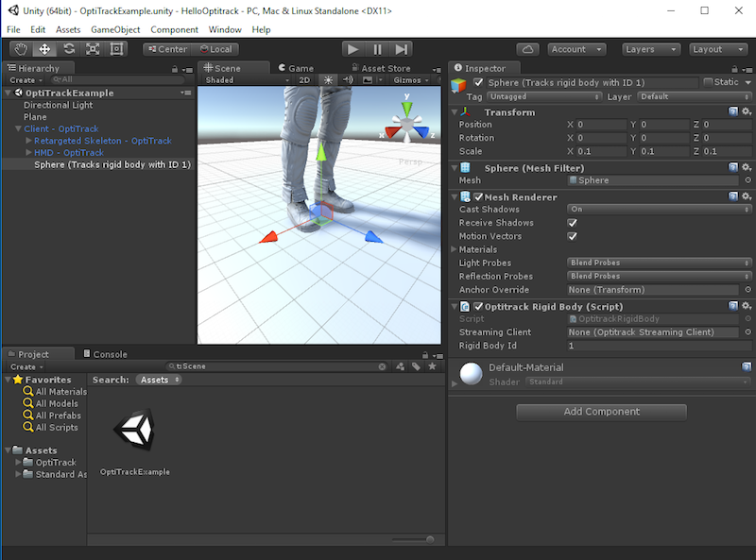Select the Rect Transform tool
Image resolution: width=756 pixels, height=560 pixels.
(116, 49)
